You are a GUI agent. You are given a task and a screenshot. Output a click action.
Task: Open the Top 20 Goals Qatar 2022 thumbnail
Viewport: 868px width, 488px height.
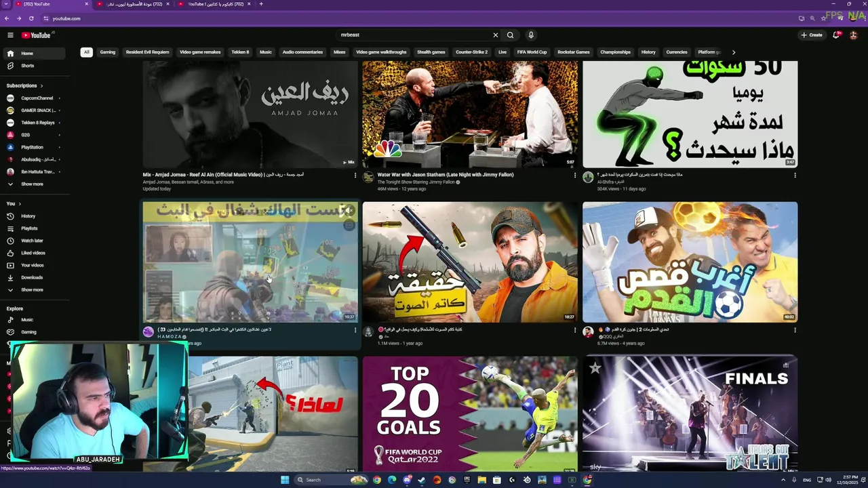coord(470,414)
